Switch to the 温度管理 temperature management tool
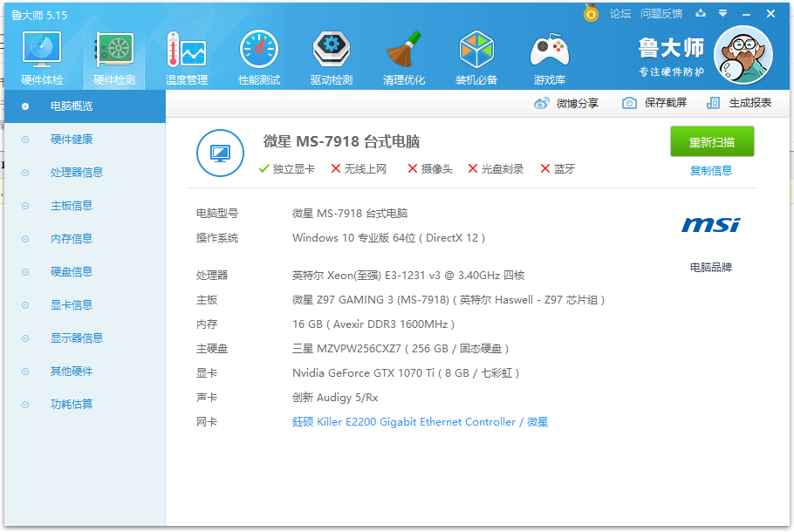The height and width of the screenshot is (532, 794). [x=185, y=55]
